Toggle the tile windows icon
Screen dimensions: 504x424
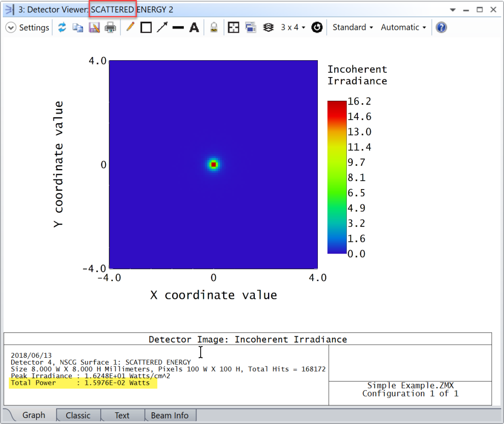click(233, 27)
